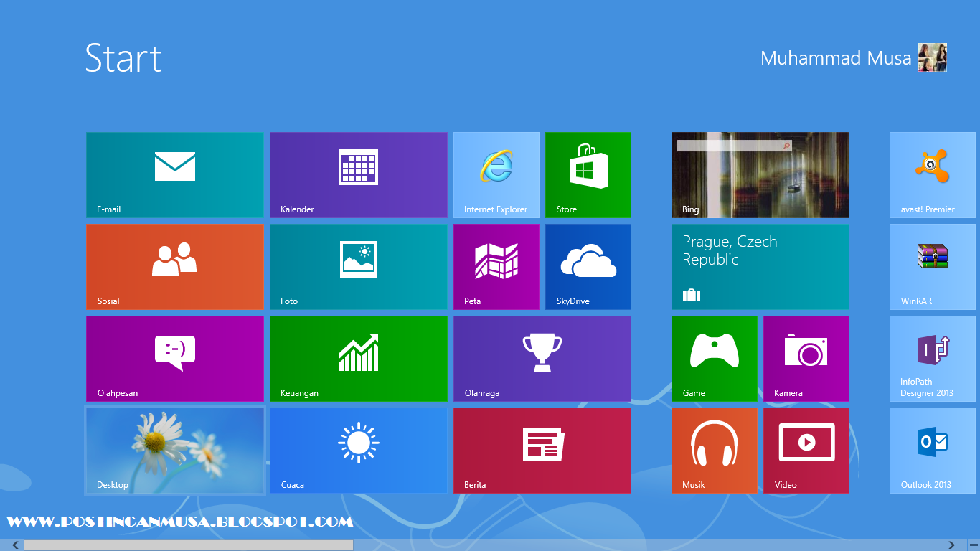Viewport: 980px width, 551px height.
Task: Launch Internet Explorer from its tile
Action: pyautogui.click(x=496, y=174)
